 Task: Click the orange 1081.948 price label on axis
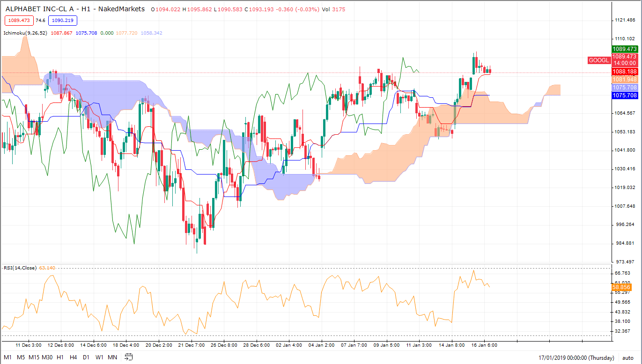coord(626,80)
